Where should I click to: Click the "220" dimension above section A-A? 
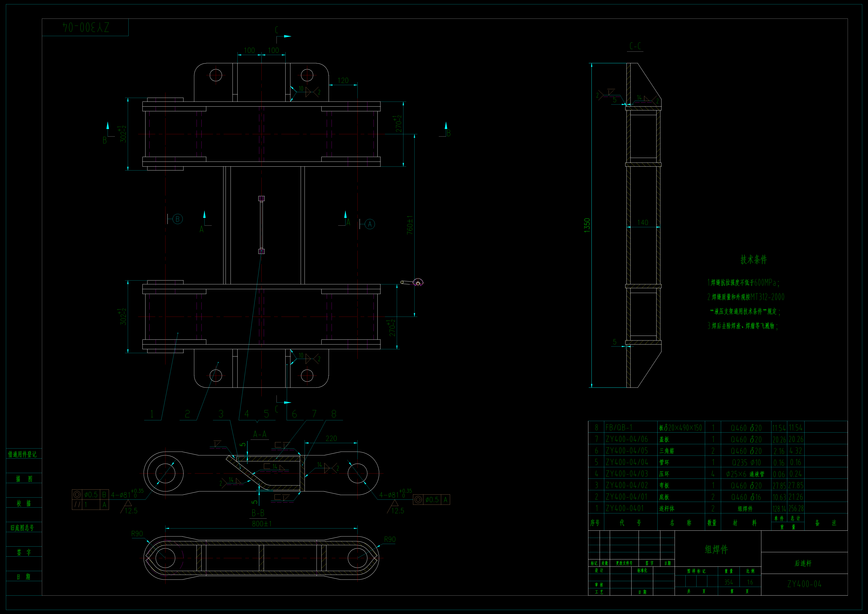331,438
